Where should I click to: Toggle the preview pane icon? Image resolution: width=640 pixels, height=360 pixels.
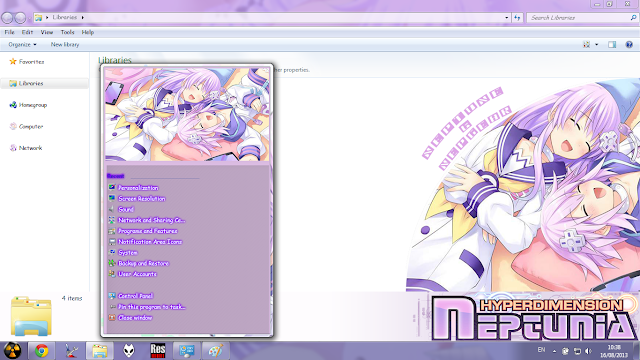(612, 44)
